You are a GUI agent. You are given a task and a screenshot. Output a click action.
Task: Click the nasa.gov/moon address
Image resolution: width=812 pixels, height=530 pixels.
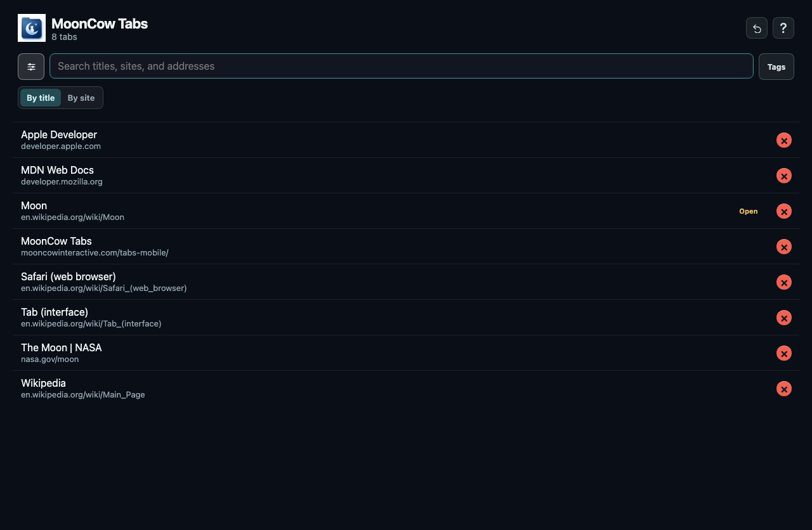[49, 359]
